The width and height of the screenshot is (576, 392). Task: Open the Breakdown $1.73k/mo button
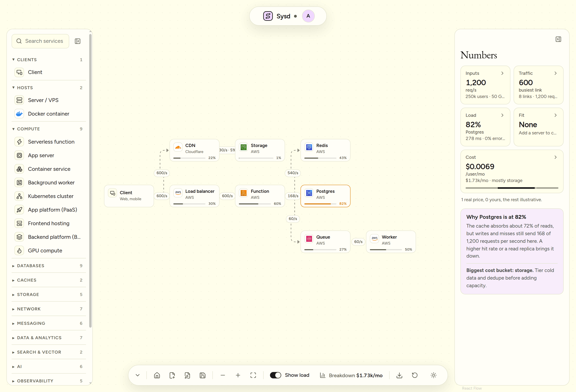tap(351, 375)
